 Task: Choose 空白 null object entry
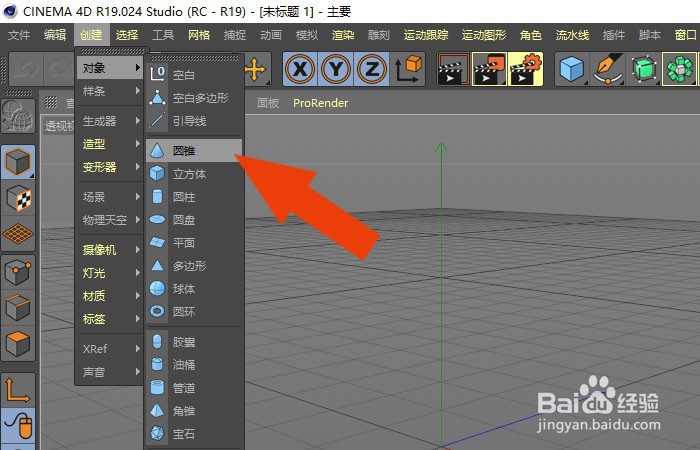(x=194, y=75)
